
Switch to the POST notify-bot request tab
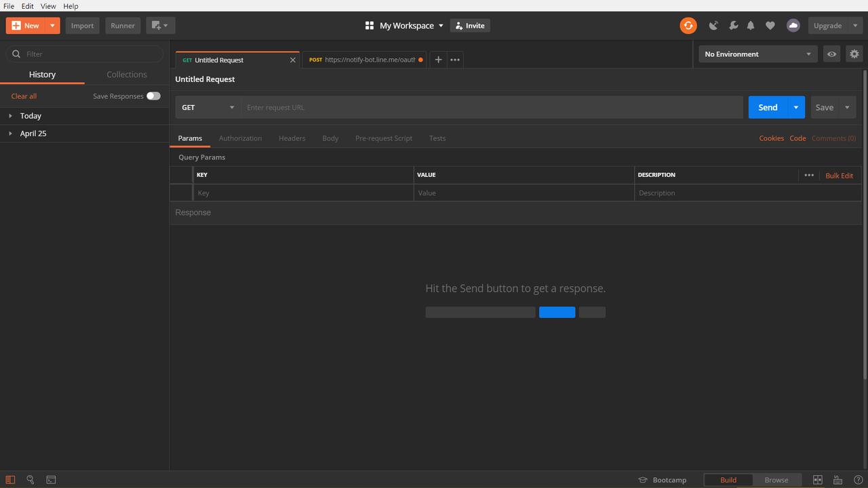point(365,60)
